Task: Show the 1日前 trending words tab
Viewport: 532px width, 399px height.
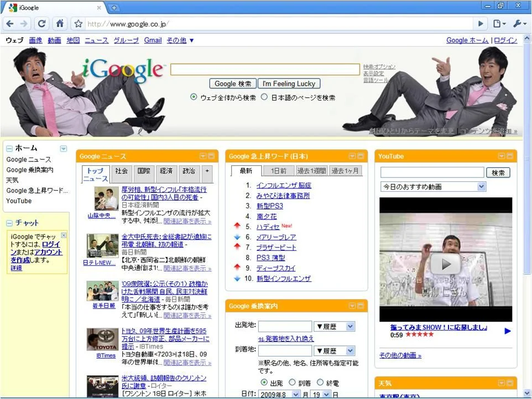Action: coord(278,171)
